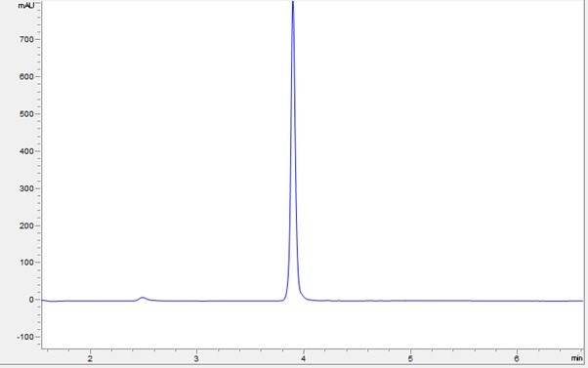The height and width of the screenshot is (368, 588).
Task: Click the small peak near 2.5 min
Action: 143,299
